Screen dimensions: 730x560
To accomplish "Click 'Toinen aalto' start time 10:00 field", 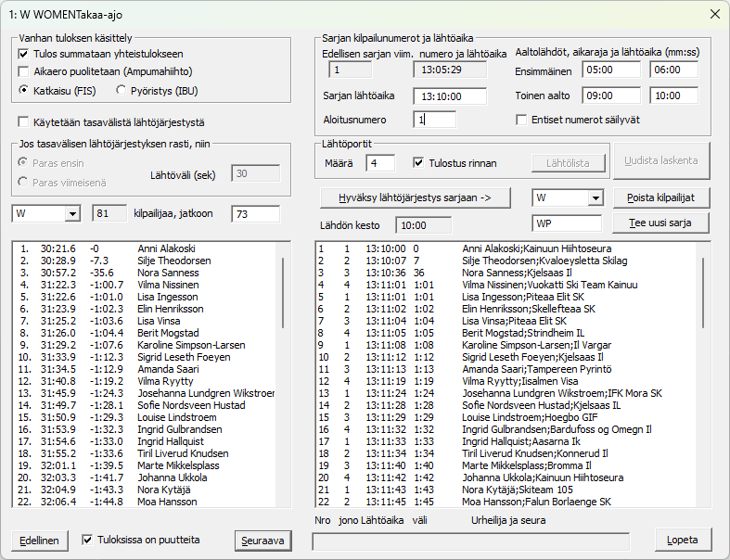I will pos(673,95).
